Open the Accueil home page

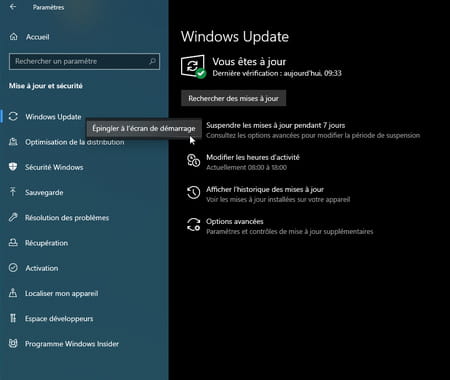[37, 37]
